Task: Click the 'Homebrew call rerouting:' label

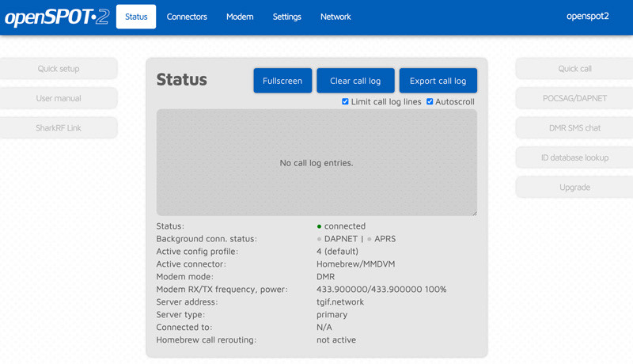Action: [207, 339]
